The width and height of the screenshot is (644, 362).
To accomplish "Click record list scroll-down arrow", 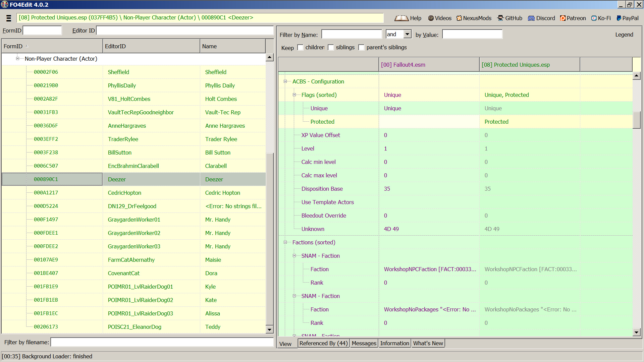I will click(270, 329).
